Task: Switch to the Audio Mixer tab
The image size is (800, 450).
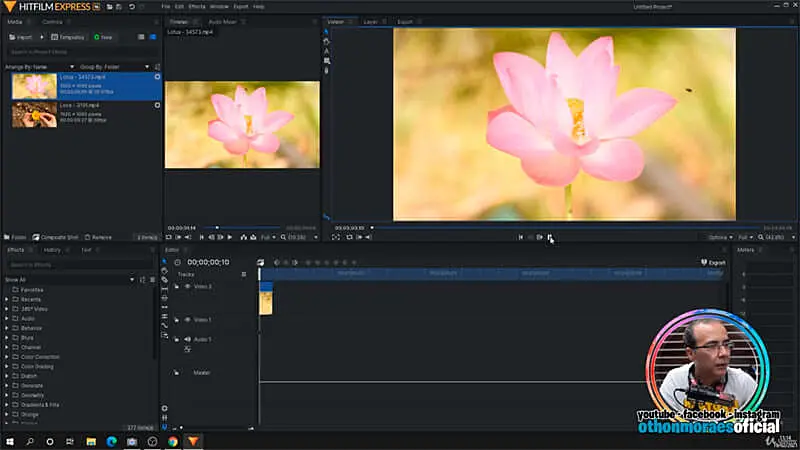Action: coord(223,22)
